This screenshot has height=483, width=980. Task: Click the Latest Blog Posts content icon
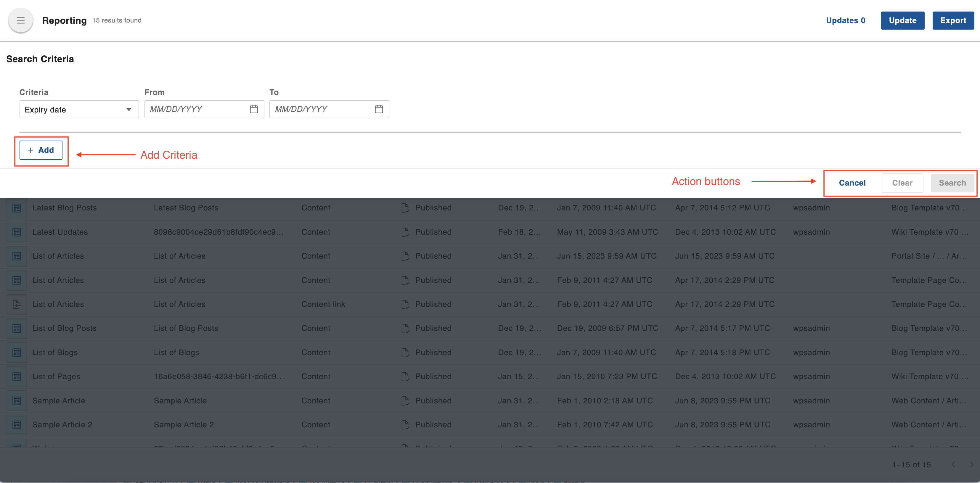(17, 208)
